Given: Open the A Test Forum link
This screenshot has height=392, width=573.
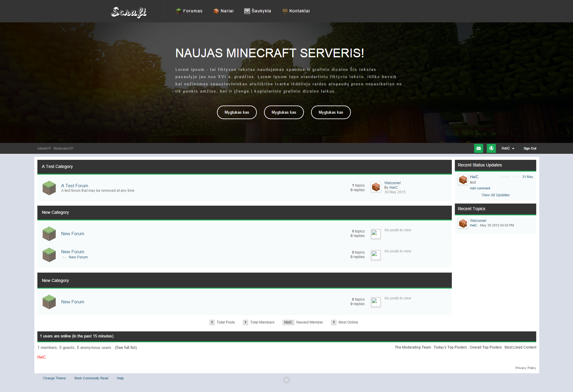Looking at the screenshot, I should [x=75, y=186].
